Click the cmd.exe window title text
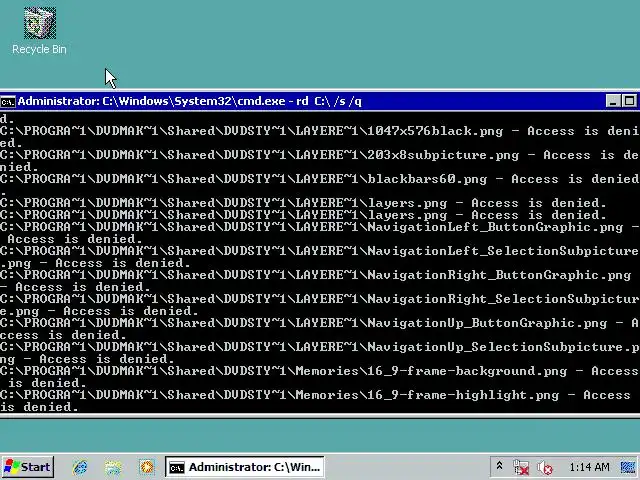This screenshot has height=480, width=640. click(190, 101)
